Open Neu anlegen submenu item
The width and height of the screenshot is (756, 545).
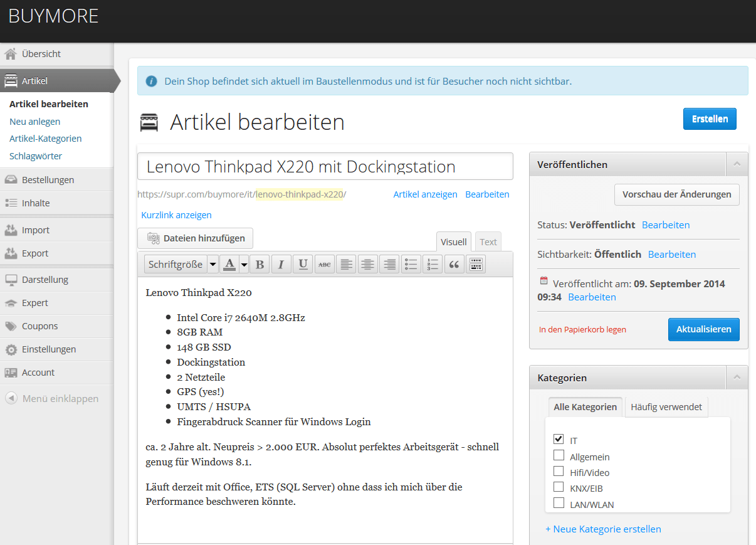[x=35, y=122]
